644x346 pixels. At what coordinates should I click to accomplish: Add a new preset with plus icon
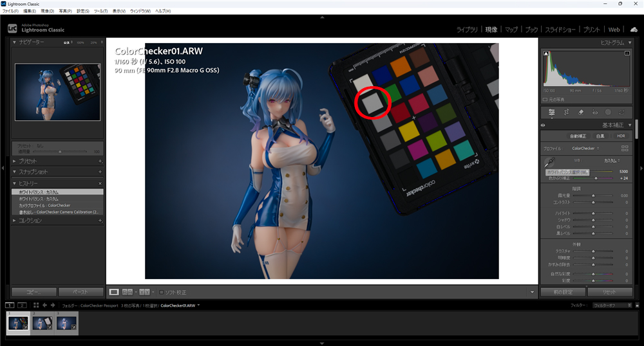[x=100, y=161]
